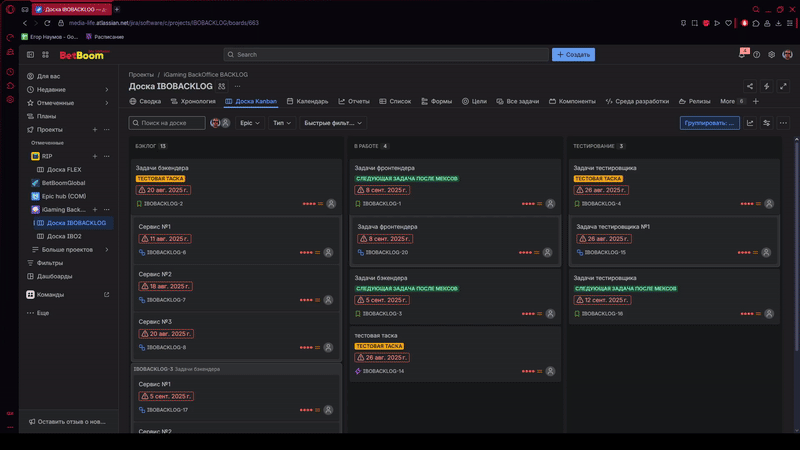Open More tabs dropdown
This screenshot has height=450, width=800.
pos(732,102)
